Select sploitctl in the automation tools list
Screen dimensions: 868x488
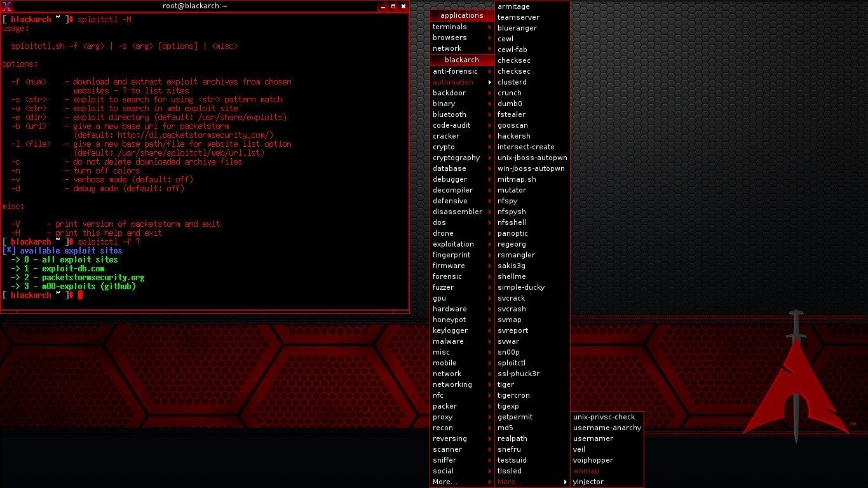click(x=512, y=362)
